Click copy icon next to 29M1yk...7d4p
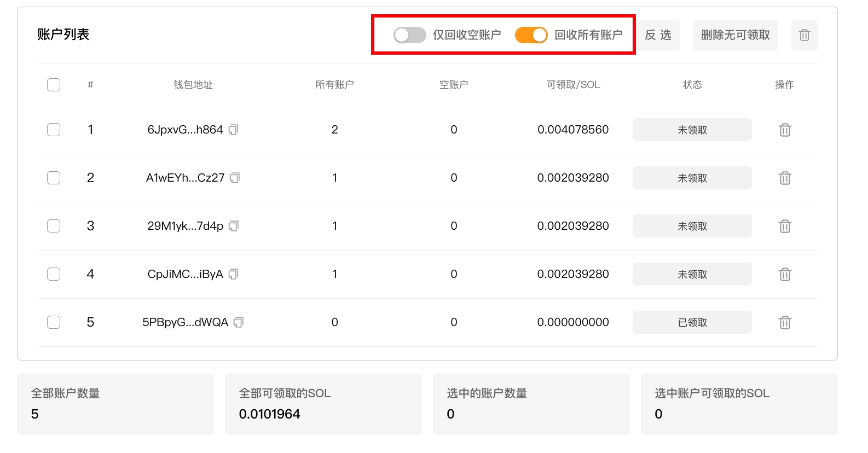This screenshot has height=453, width=868. tap(234, 226)
